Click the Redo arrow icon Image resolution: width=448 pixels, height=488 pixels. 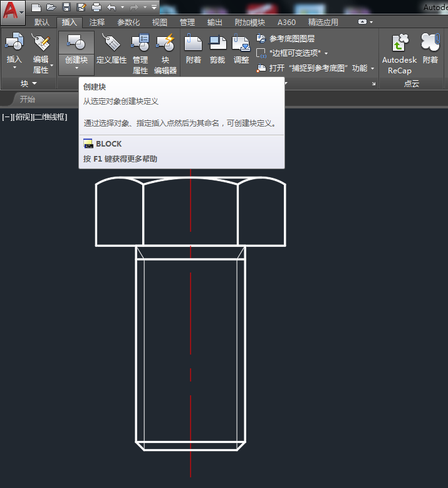pyautogui.click(x=134, y=7)
